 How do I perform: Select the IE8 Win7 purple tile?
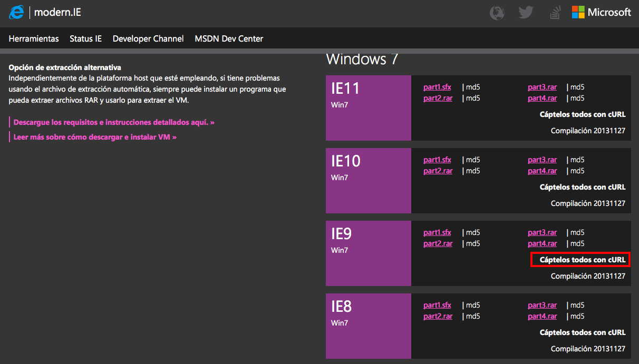(369, 326)
